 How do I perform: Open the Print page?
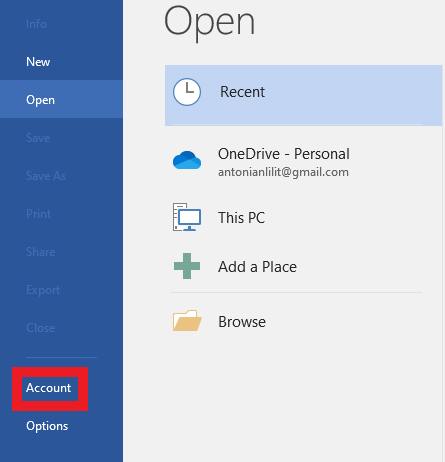38,214
